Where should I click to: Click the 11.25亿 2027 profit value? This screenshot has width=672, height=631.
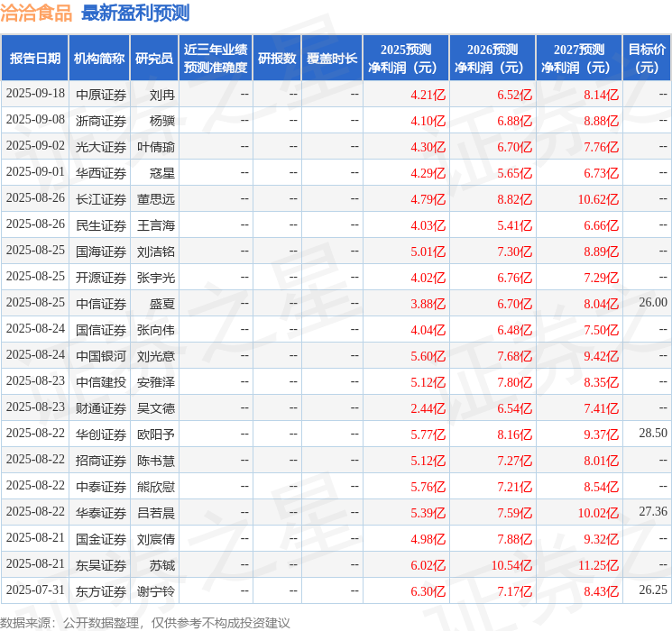pos(598,565)
